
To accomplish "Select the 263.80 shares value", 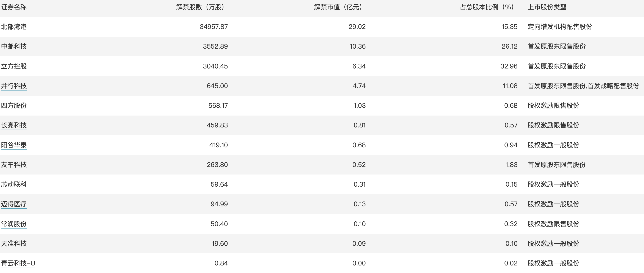I will point(217,165).
